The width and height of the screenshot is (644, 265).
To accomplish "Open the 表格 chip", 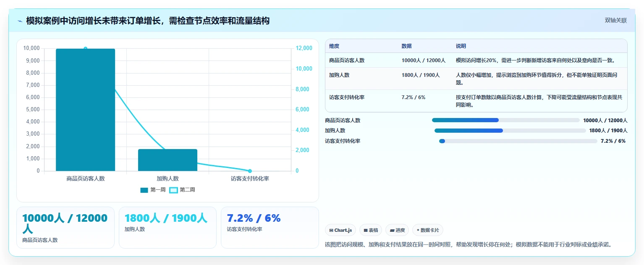I will [x=371, y=230].
